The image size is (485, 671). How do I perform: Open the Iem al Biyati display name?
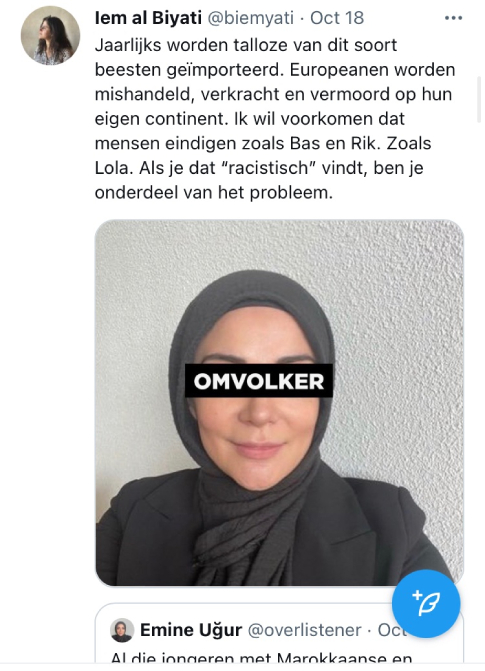click(148, 18)
